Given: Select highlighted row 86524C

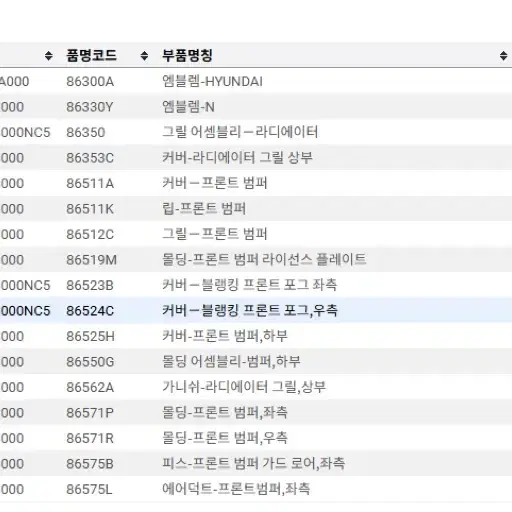Looking at the screenshot, I should coord(256,311).
